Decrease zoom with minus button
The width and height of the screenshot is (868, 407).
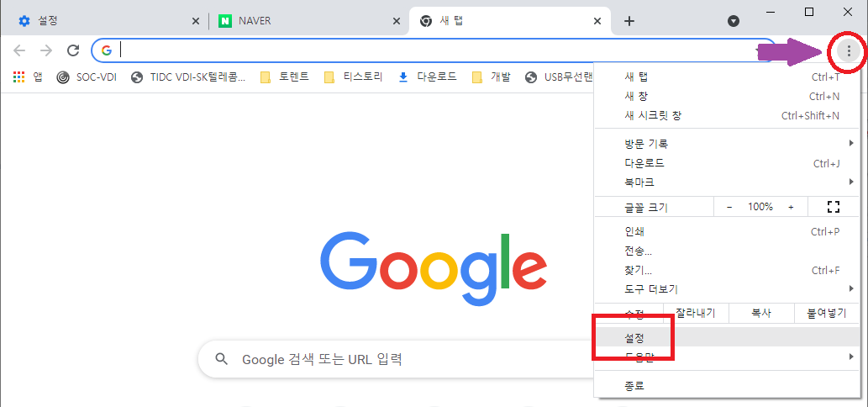pos(729,207)
